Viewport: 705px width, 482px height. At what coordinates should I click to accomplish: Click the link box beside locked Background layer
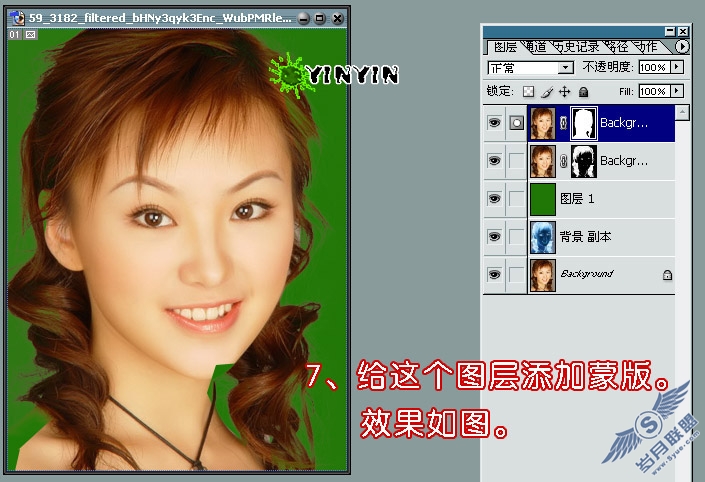[517, 274]
